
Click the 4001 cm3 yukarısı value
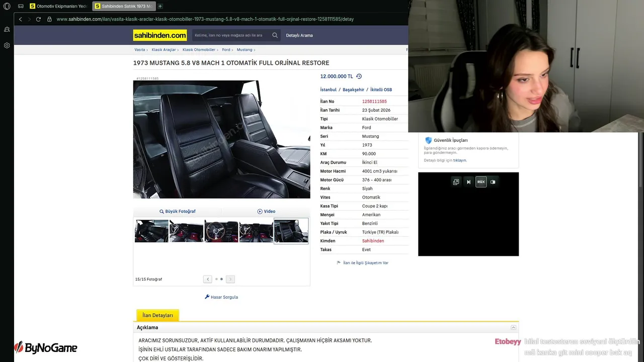[380, 171]
